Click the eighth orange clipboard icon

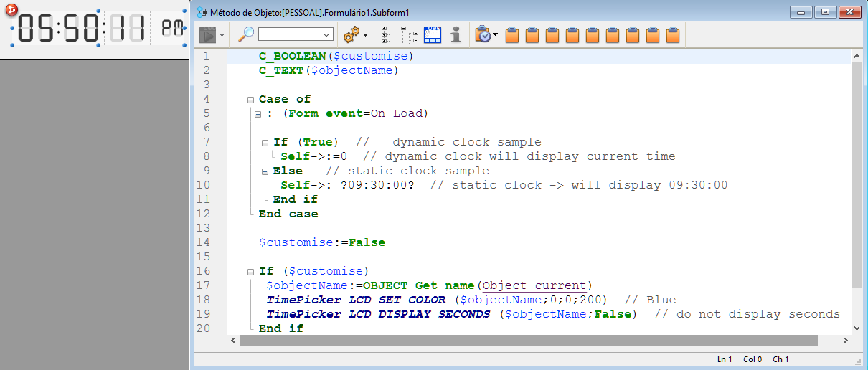coord(653,34)
